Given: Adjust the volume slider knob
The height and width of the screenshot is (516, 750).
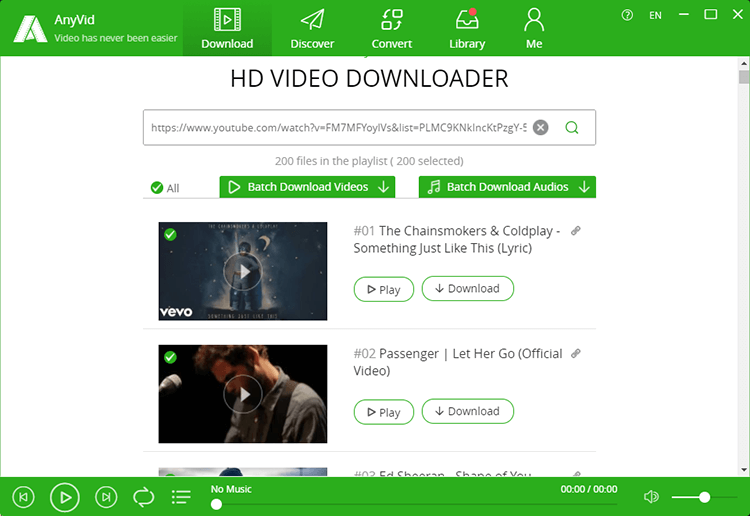Looking at the screenshot, I should 704,497.
